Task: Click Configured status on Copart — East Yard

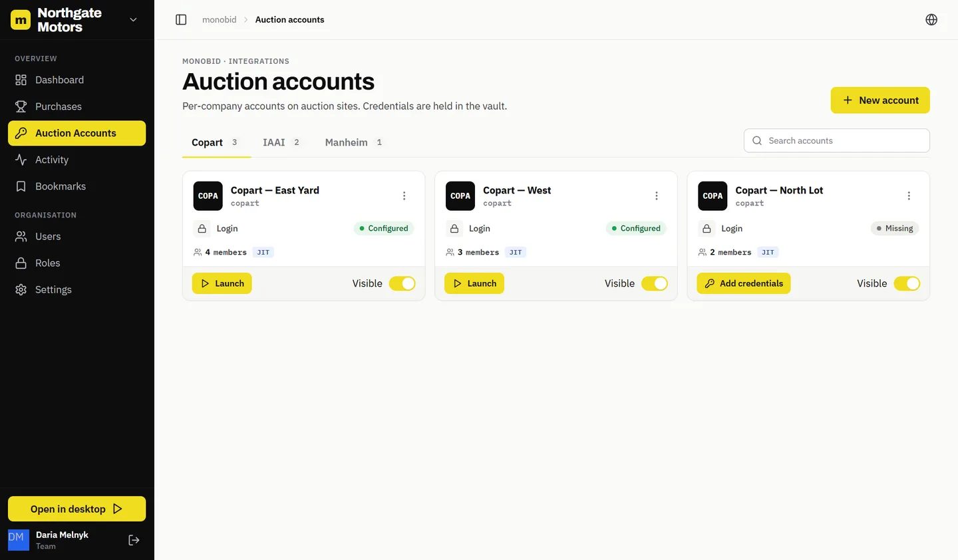Action: (x=384, y=228)
